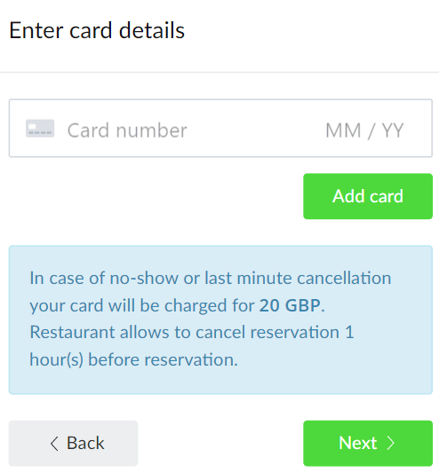
Task: Submit card with the Add card button
Action: point(368,196)
